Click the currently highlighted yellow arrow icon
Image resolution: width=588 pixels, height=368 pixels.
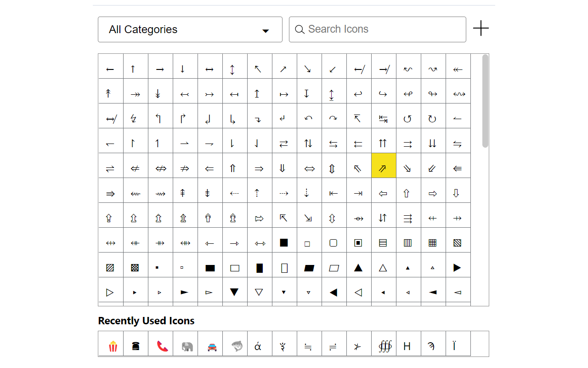(x=384, y=165)
